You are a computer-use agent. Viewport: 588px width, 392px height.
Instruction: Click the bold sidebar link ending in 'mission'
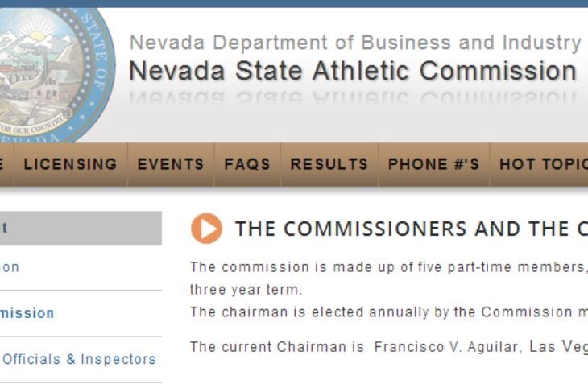click(x=27, y=313)
